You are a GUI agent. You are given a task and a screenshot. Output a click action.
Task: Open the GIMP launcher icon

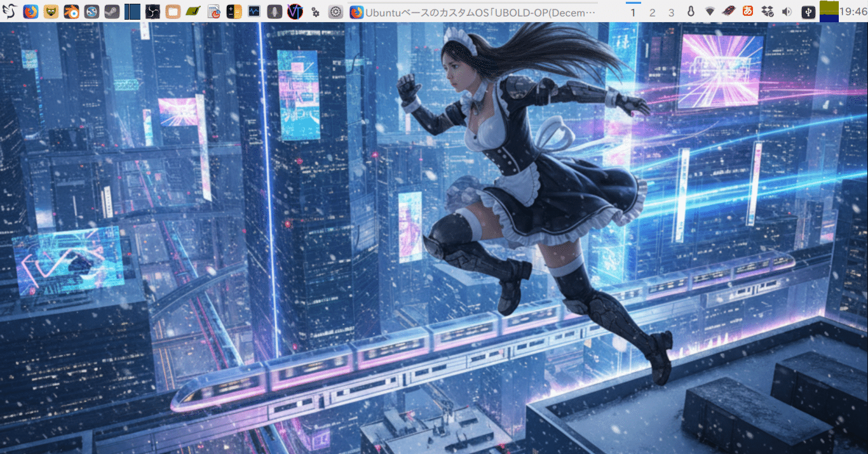(x=51, y=11)
